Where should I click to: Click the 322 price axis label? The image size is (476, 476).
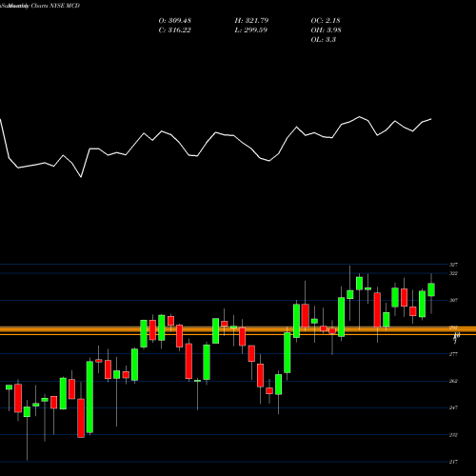pos(453,273)
